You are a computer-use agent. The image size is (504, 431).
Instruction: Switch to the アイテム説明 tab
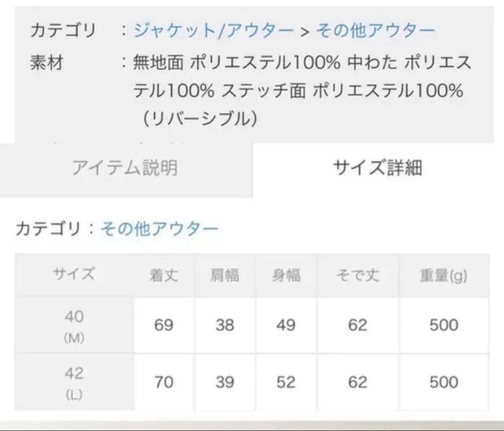click(125, 168)
